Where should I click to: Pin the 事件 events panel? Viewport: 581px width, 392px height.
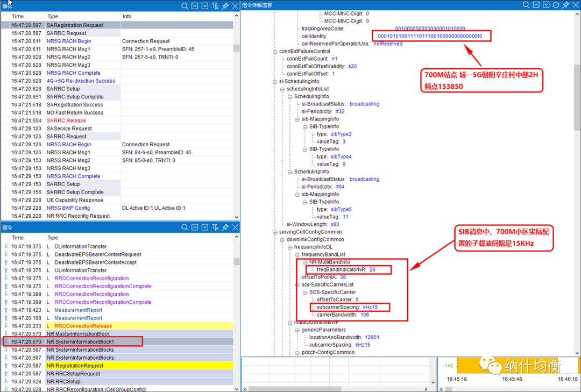(225, 6)
